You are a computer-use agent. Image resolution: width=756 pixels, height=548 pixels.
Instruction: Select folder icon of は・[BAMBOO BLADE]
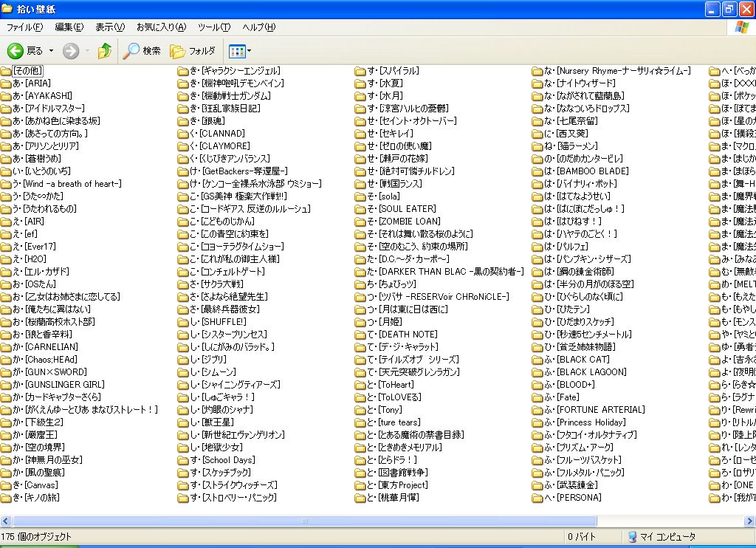point(537,171)
